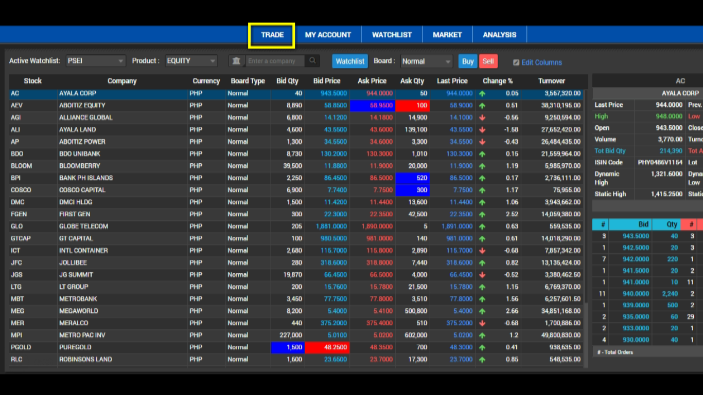Viewport: 703px width, 395px height.
Task: Click GLO green up arrow icon
Action: pyautogui.click(x=482, y=227)
